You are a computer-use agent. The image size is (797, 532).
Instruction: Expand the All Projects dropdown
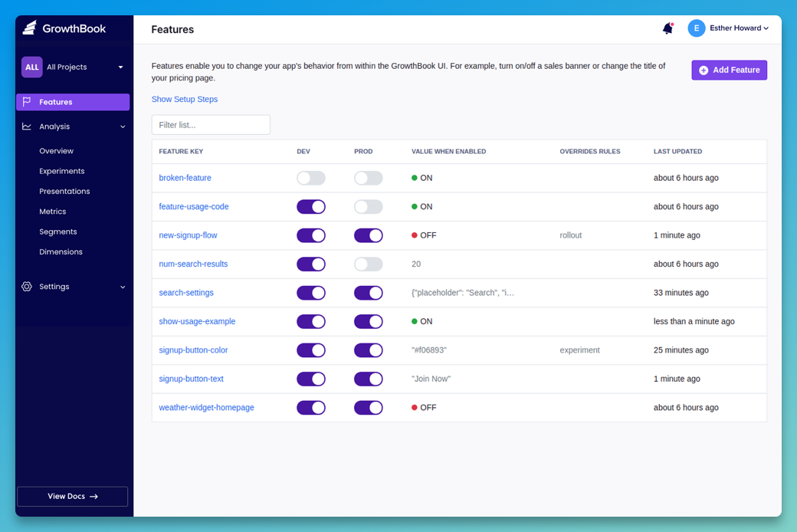coord(120,67)
